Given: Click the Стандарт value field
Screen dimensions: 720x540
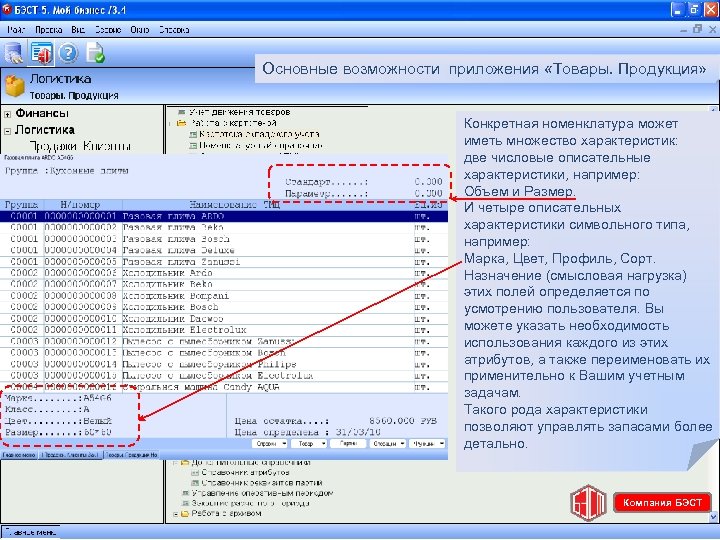Looking at the screenshot, I should 428,182.
